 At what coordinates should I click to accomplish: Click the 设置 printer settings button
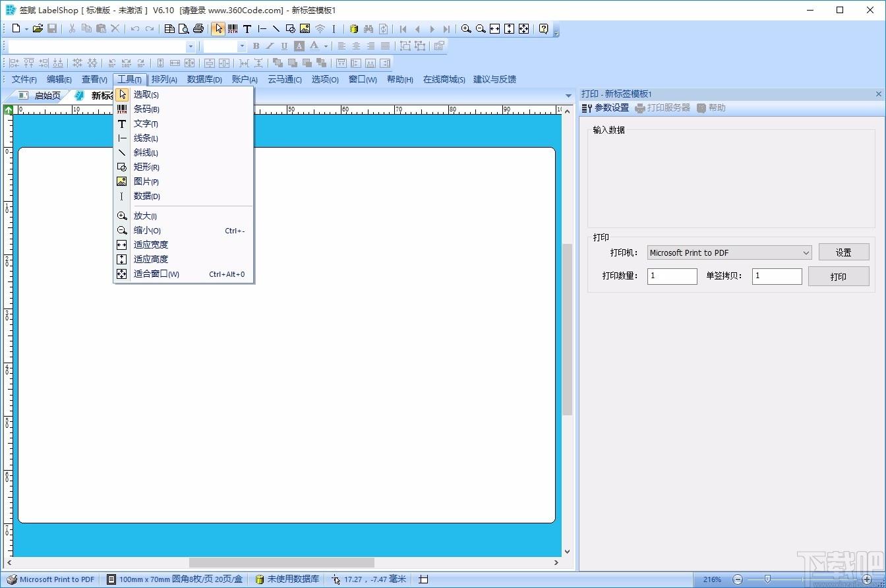[x=844, y=252]
